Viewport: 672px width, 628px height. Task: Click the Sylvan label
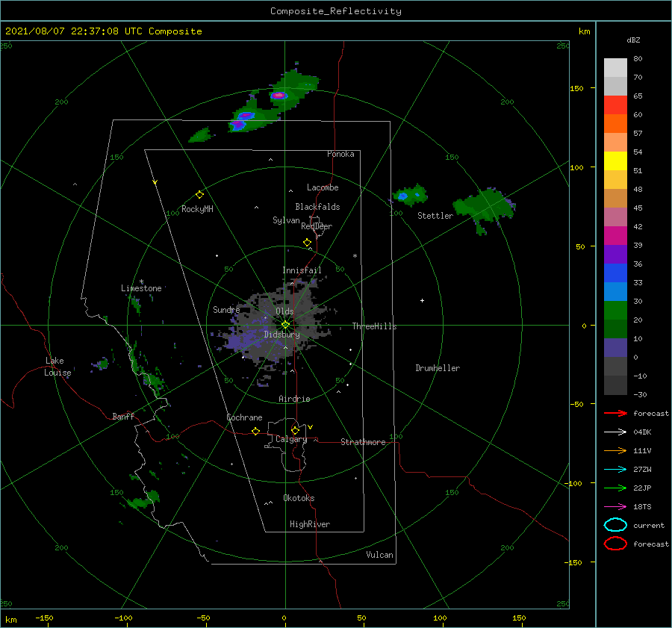click(286, 220)
